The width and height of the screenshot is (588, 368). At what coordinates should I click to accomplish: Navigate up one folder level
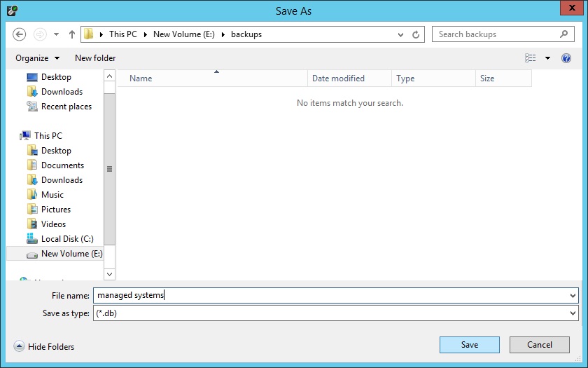point(72,34)
